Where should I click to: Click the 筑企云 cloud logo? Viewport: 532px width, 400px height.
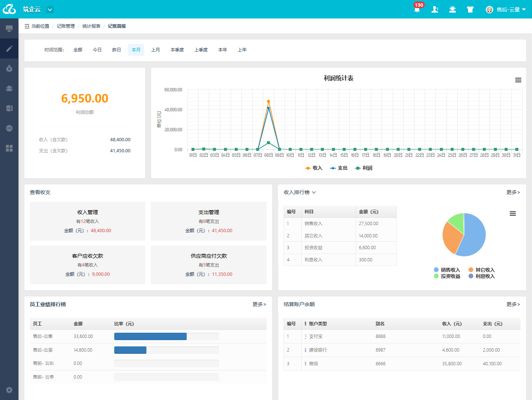tap(9, 9)
